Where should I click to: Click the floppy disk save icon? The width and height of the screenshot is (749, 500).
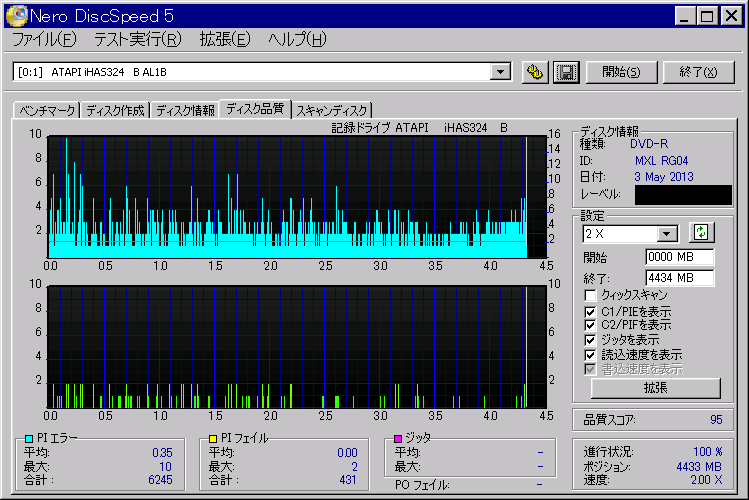(x=567, y=73)
